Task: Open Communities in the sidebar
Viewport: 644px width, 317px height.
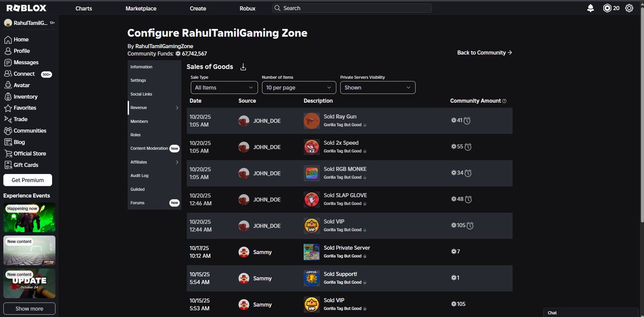Action: 25,131
